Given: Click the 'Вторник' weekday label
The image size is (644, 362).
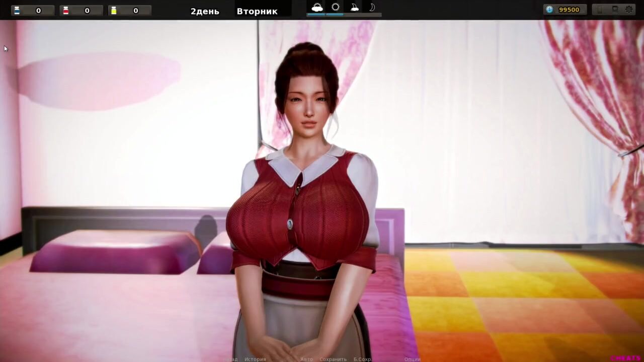Looking at the screenshot, I should click(x=257, y=11).
